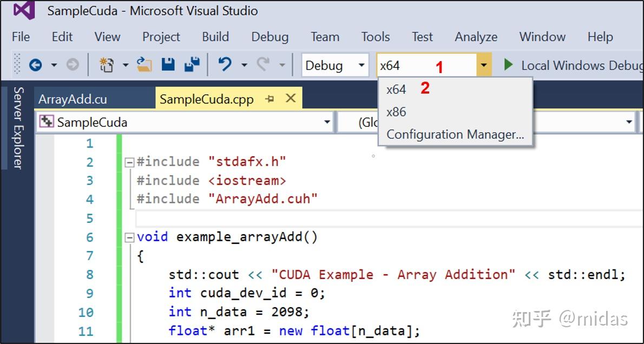The width and height of the screenshot is (644, 344).
Task: Unpin the SampleCuda.cpp tab
Action: click(271, 98)
